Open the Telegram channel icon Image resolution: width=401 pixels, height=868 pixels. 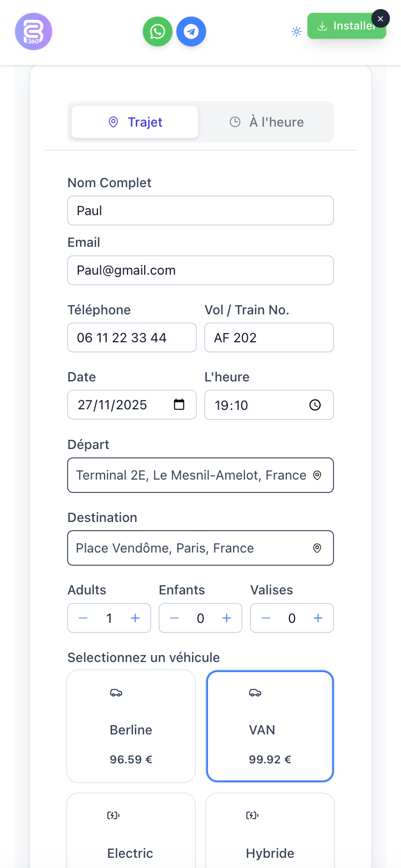pyautogui.click(x=191, y=31)
